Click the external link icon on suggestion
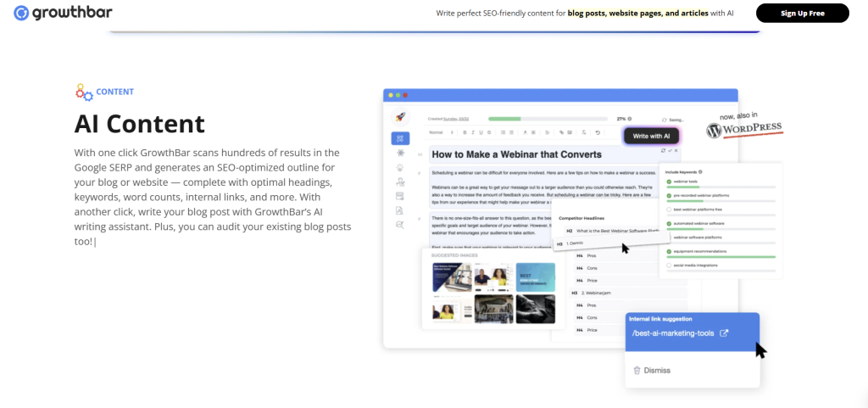Screen dimensions: 868x408 (x=724, y=333)
